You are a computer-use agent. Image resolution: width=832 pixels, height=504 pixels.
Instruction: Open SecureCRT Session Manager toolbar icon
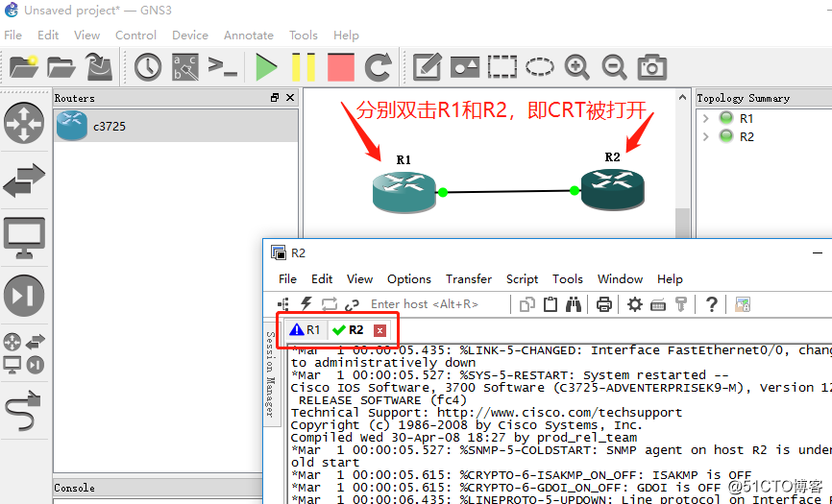283,303
